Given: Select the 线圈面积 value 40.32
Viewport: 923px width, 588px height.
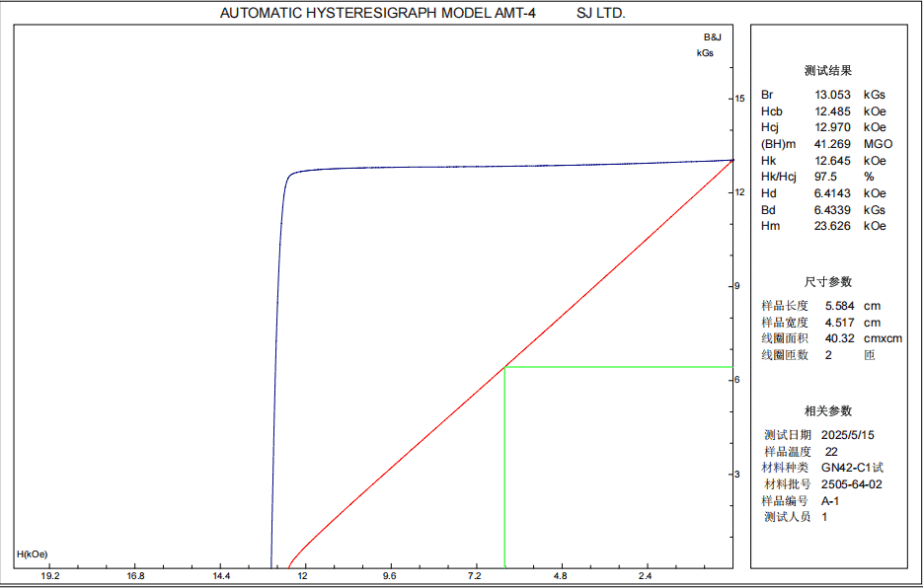Looking at the screenshot, I should (839, 337).
